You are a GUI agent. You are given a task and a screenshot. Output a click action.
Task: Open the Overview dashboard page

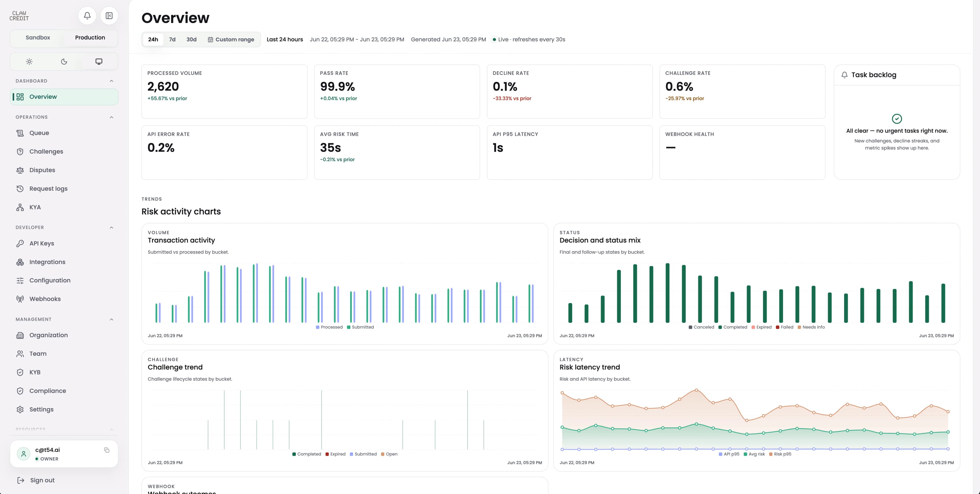pos(64,97)
